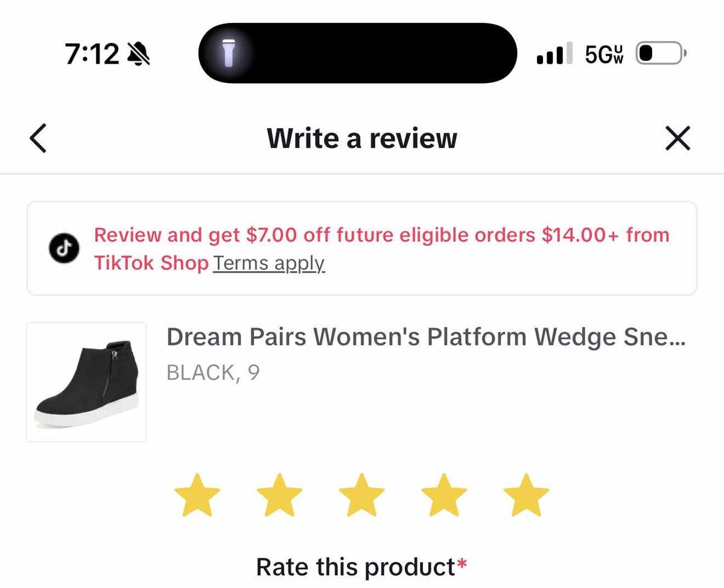Toggle the third rating star
The width and height of the screenshot is (724, 588).
coord(363,495)
